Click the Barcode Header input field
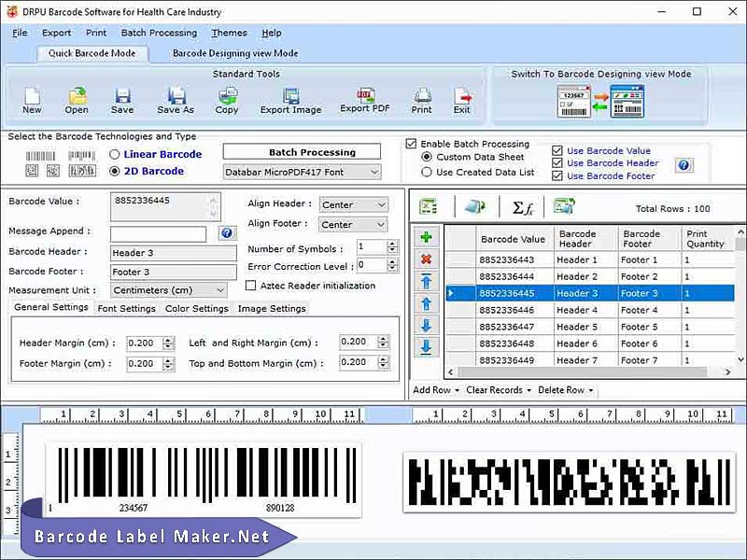This screenshot has height=560, width=747. click(174, 253)
